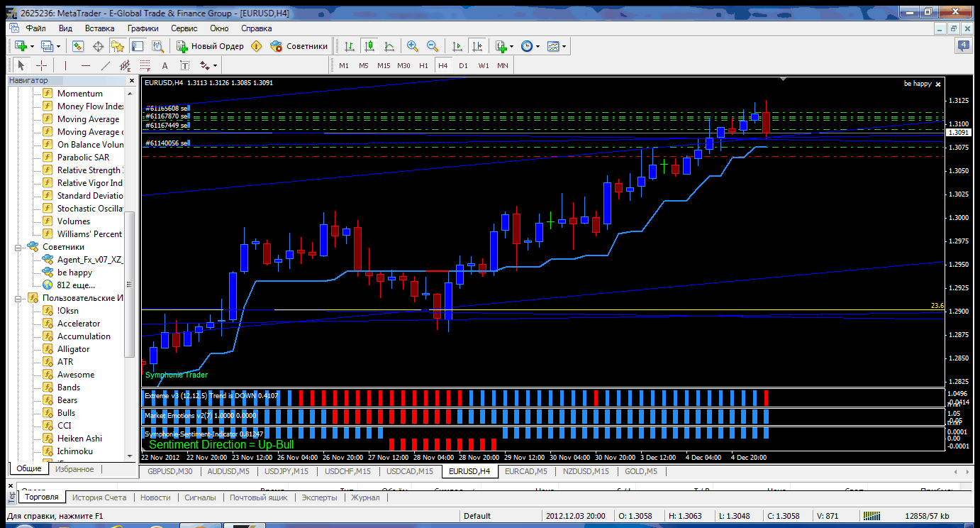980x528 pixels.
Task: Open the new chart dropdown arrow
Action: point(32,46)
